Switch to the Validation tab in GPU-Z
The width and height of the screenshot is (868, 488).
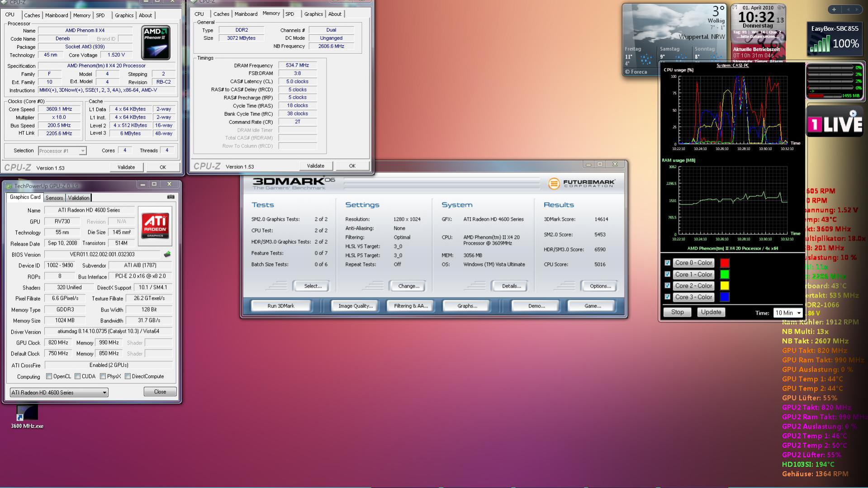pyautogui.click(x=79, y=198)
